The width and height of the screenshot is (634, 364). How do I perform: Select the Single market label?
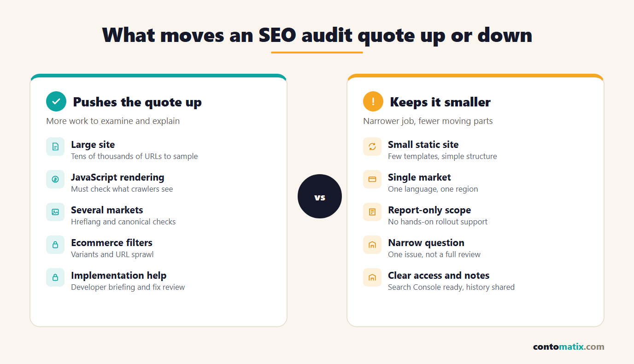click(419, 177)
